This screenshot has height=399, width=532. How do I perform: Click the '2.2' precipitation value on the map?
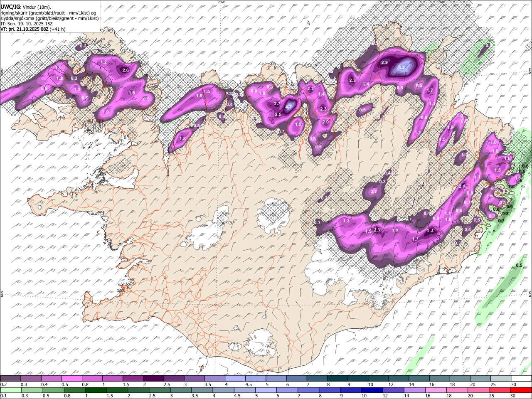point(310,89)
